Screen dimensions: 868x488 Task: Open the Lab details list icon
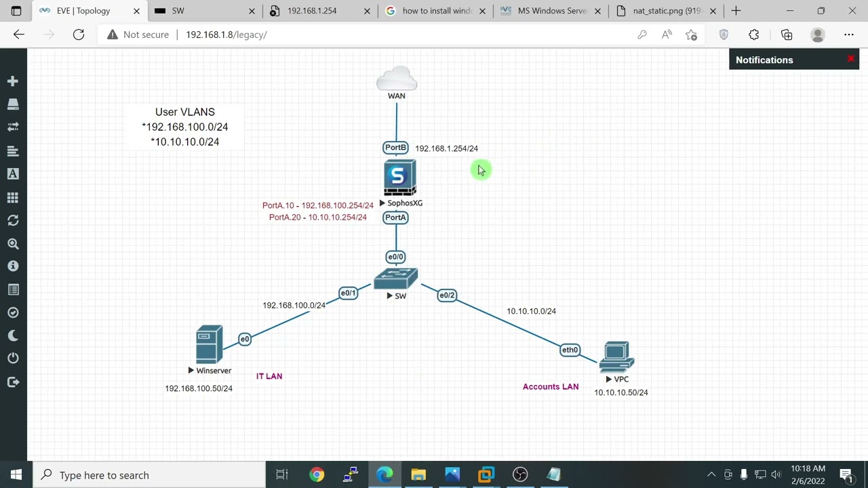click(13, 289)
